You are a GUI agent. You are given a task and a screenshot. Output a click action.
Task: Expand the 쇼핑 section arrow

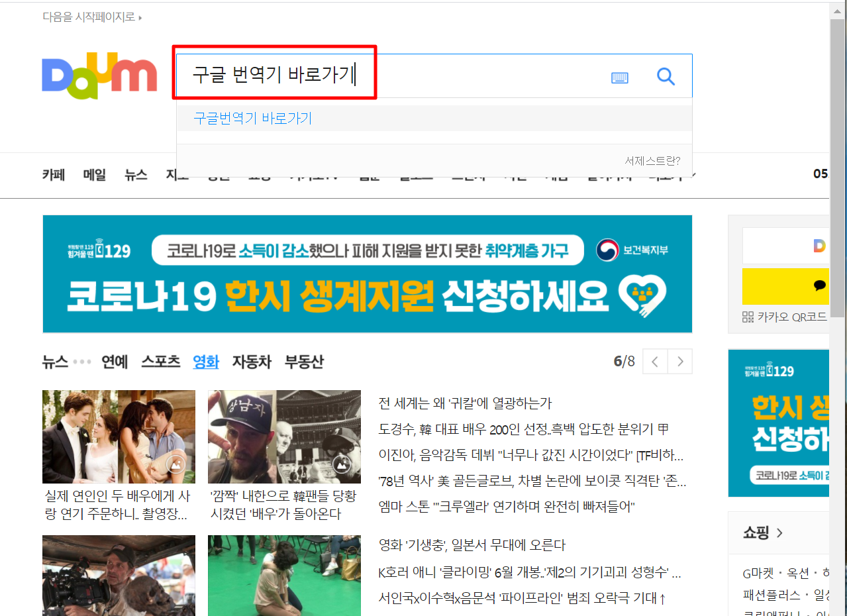point(779,533)
